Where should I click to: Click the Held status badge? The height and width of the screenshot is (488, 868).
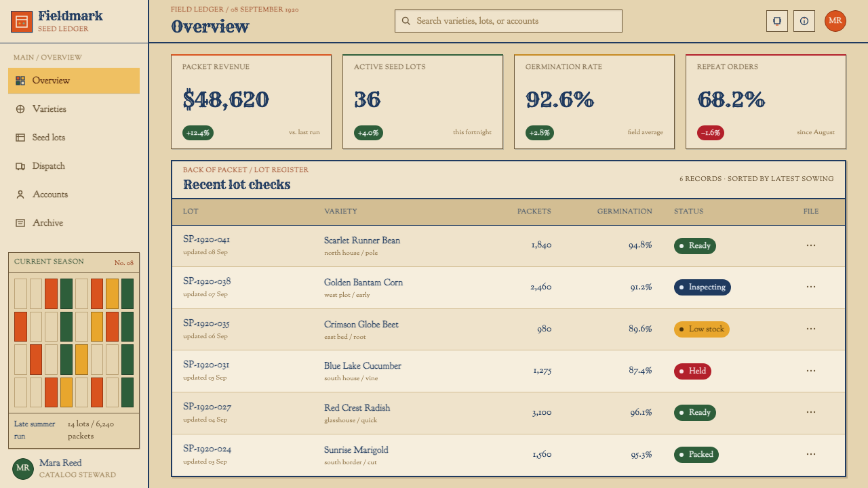coord(692,371)
